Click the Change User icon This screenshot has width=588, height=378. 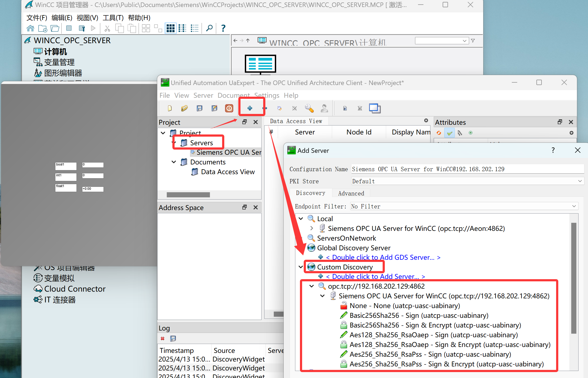pos(324,108)
